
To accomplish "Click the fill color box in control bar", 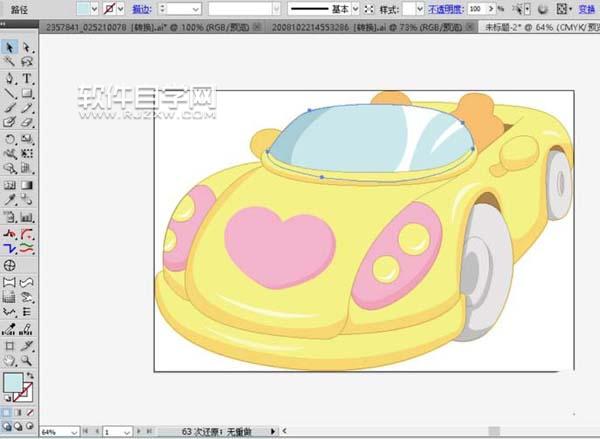I will pyautogui.click(x=83, y=8).
